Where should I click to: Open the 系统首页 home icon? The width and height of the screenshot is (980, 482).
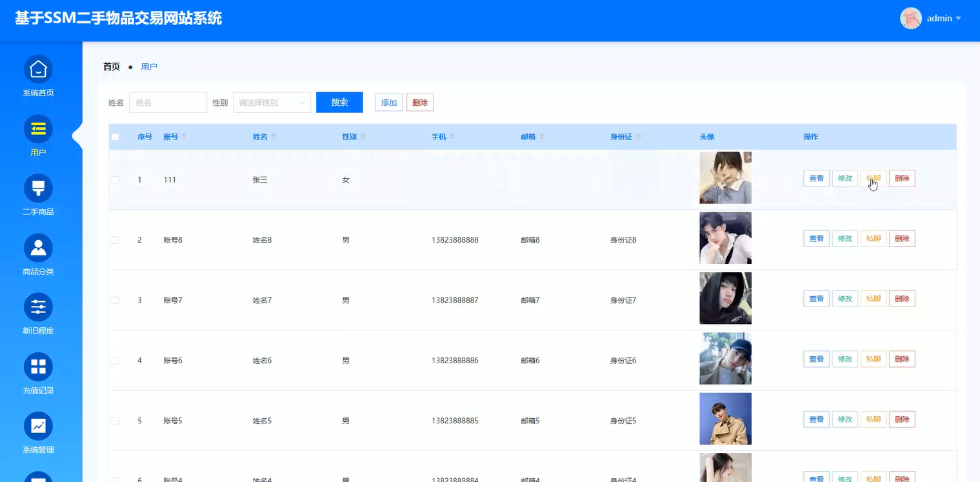point(38,69)
